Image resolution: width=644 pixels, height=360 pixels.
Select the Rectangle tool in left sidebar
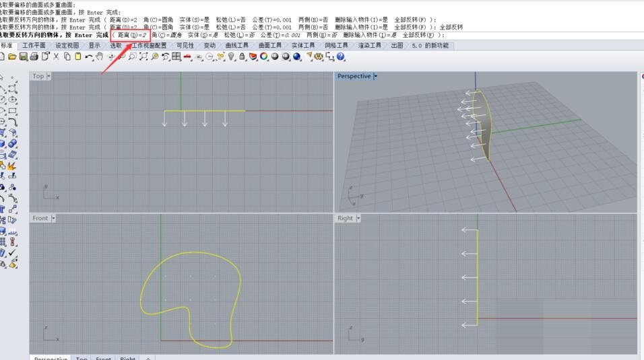click(x=13, y=111)
